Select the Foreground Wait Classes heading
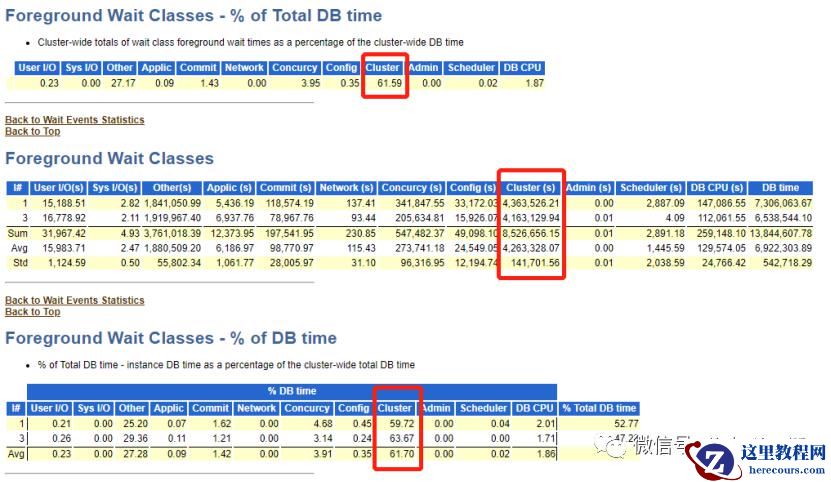This screenshot has height=482, width=831. (109, 158)
